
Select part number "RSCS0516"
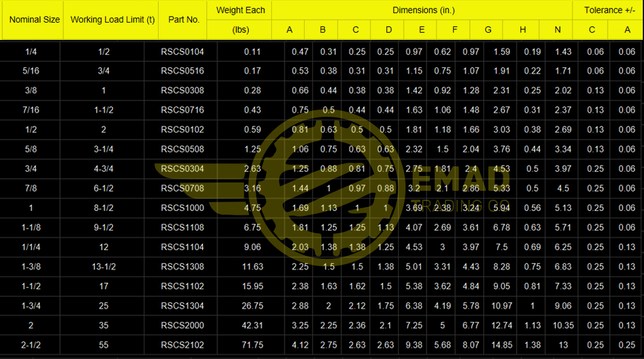pos(182,70)
